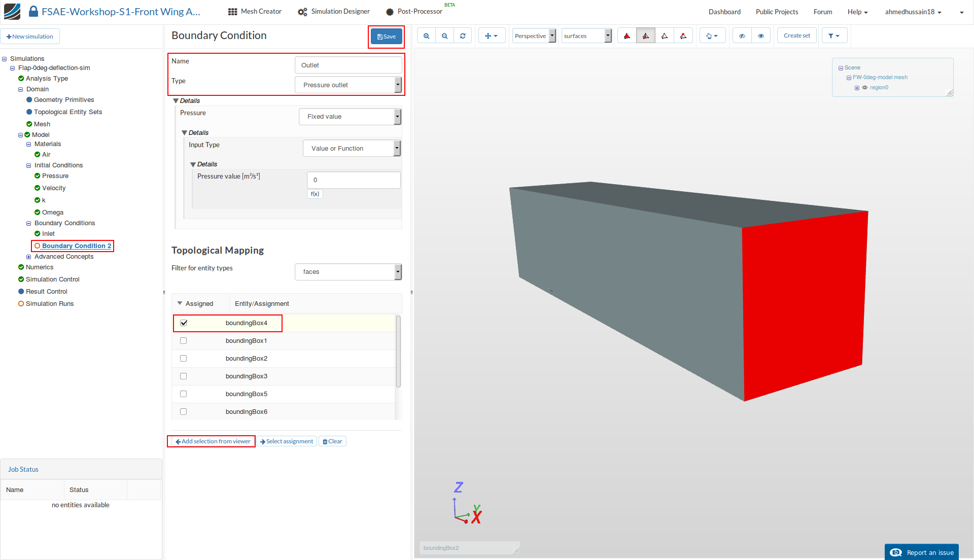Collapse the Initial Conditions tree node
The width and height of the screenshot is (974, 560).
29,165
